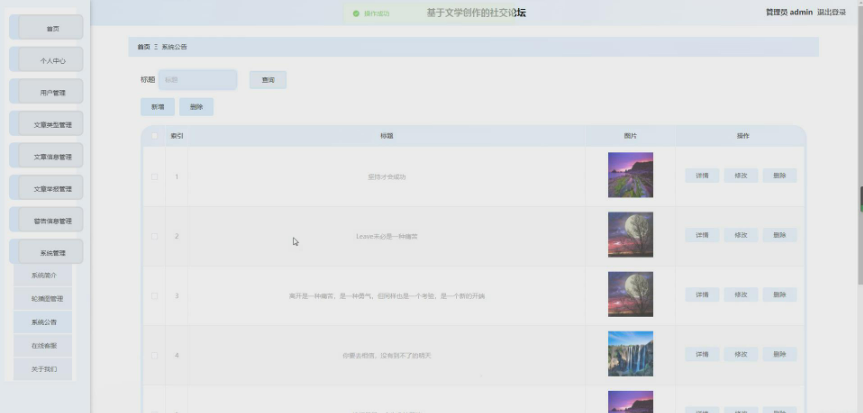This screenshot has width=863, height=413.
Task: Check the checkbox for row 4
Action: pyautogui.click(x=155, y=355)
